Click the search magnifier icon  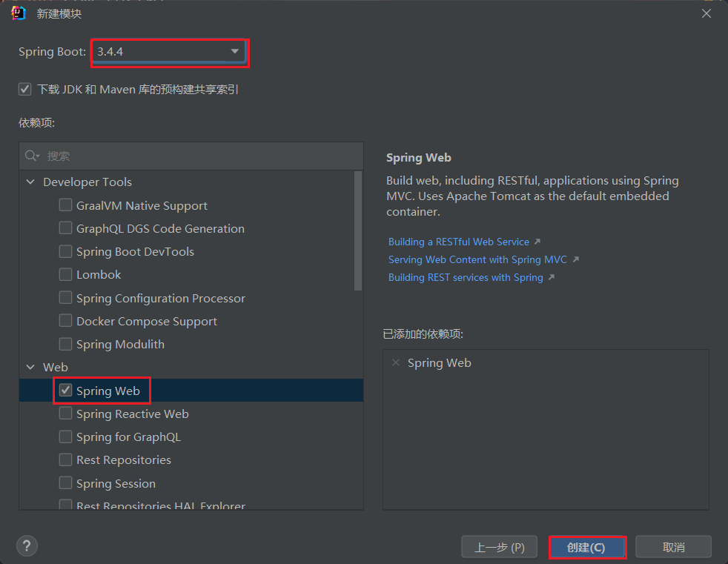32,156
